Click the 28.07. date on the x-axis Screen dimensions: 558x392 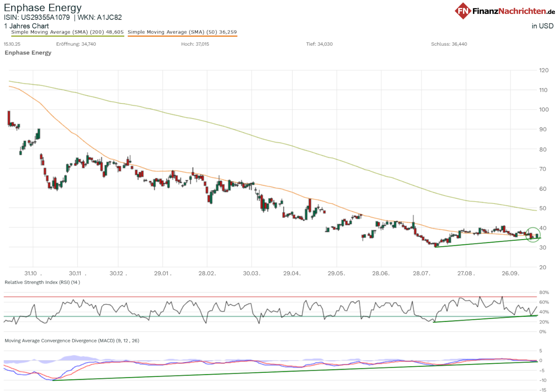pos(423,274)
